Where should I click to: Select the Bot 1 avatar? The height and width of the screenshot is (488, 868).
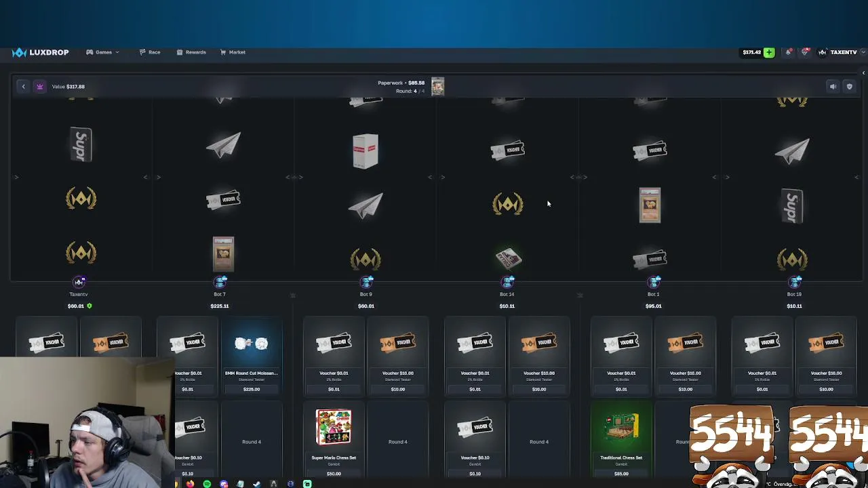click(654, 281)
